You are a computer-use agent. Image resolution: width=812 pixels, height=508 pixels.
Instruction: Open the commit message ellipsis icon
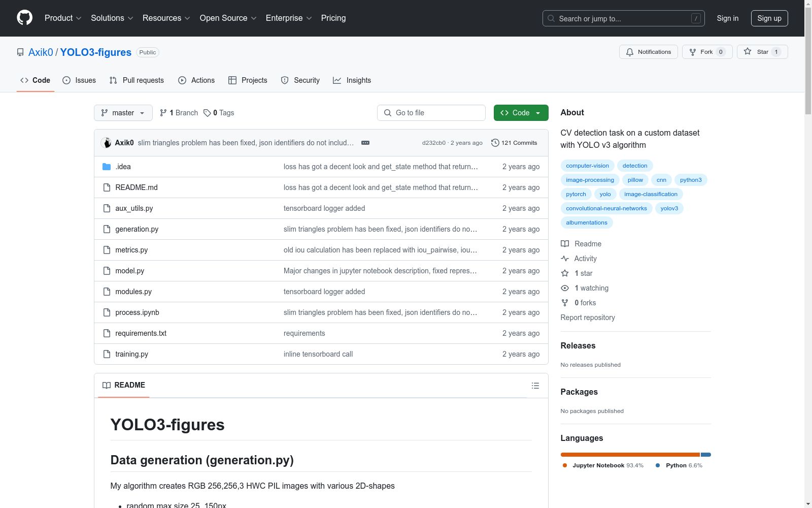pos(365,143)
